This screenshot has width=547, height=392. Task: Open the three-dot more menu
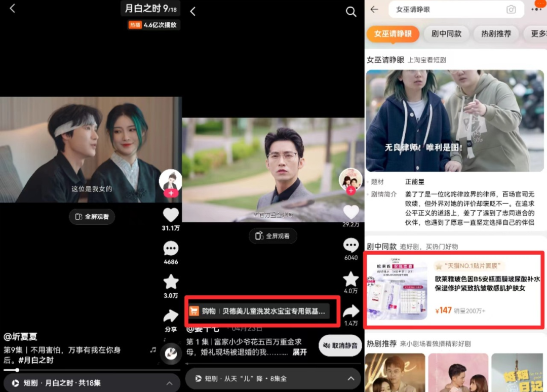536,10
